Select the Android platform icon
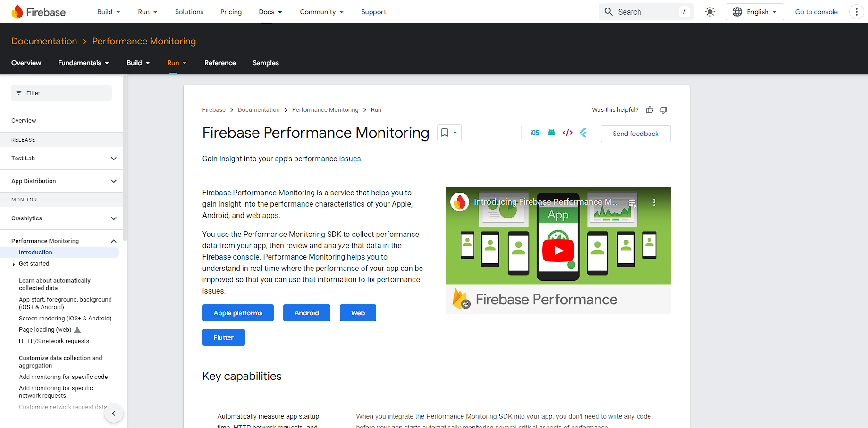The image size is (868, 428). [551, 133]
